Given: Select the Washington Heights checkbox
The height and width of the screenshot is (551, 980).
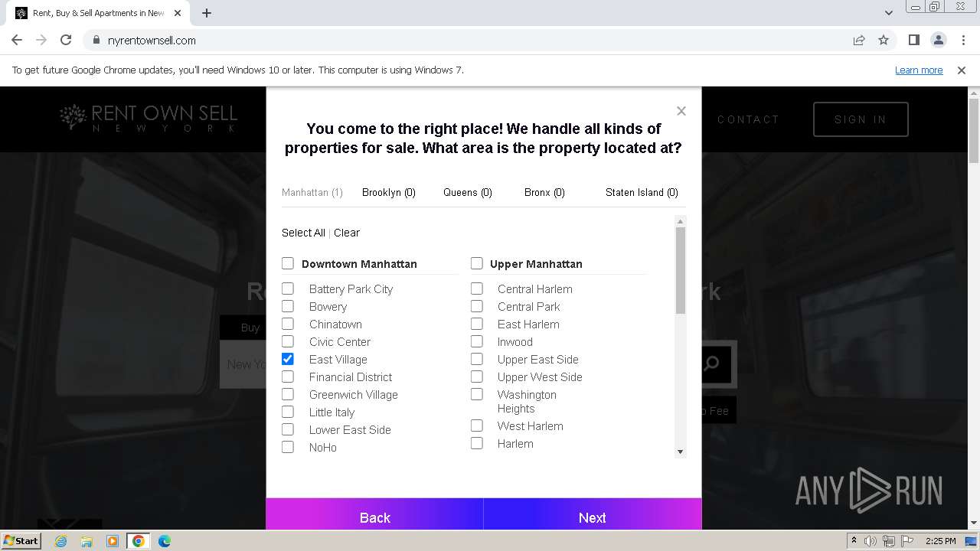Looking at the screenshot, I should pos(477,394).
